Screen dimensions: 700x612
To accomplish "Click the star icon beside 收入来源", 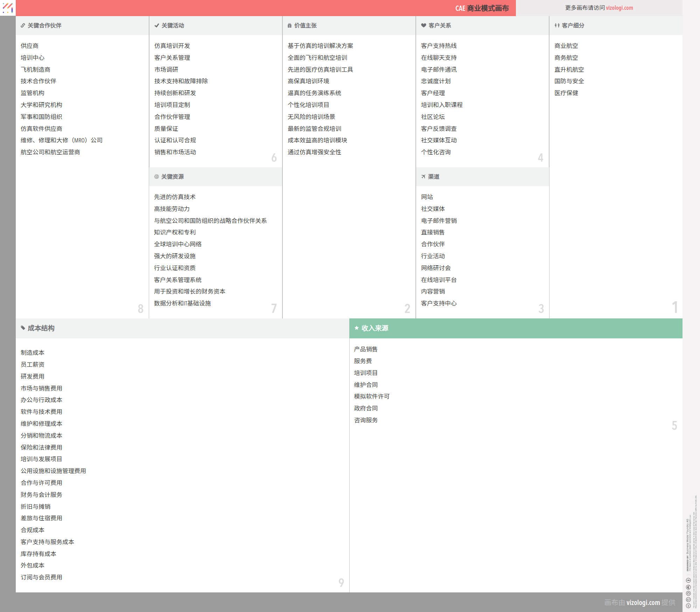I will pyautogui.click(x=357, y=328).
